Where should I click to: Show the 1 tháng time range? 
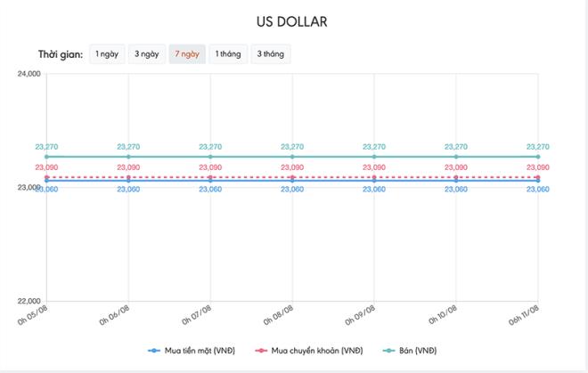coord(228,54)
